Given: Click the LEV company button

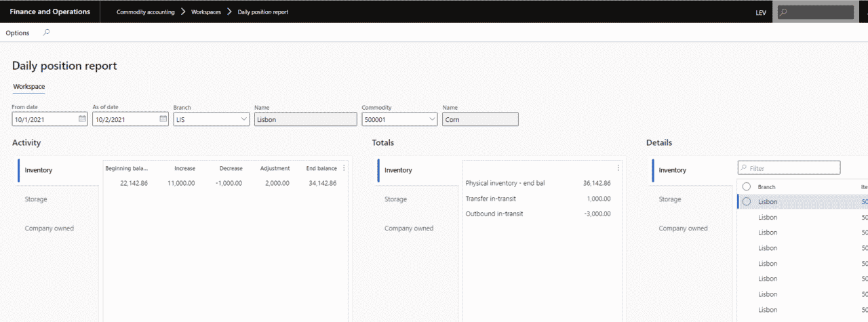Looking at the screenshot, I should (761, 12).
